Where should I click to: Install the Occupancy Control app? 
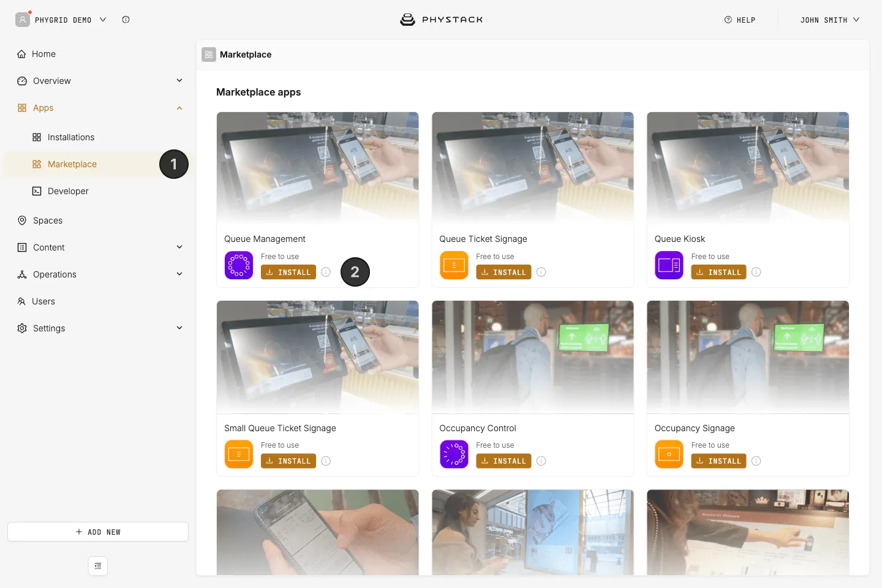[x=503, y=461]
